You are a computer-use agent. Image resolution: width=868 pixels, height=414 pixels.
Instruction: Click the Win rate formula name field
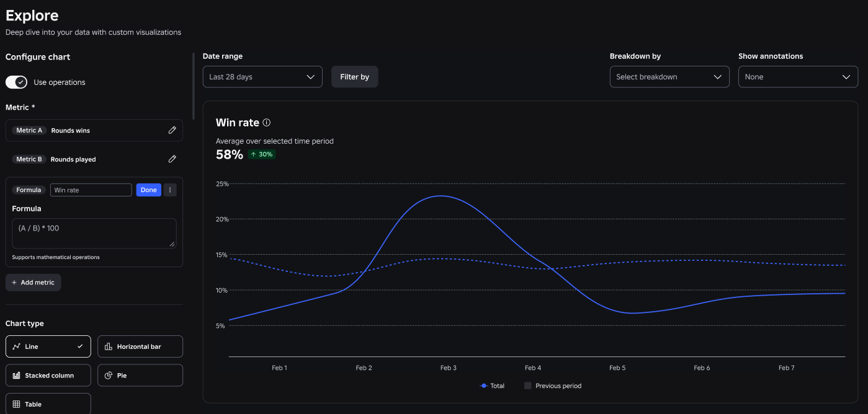pos(91,190)
